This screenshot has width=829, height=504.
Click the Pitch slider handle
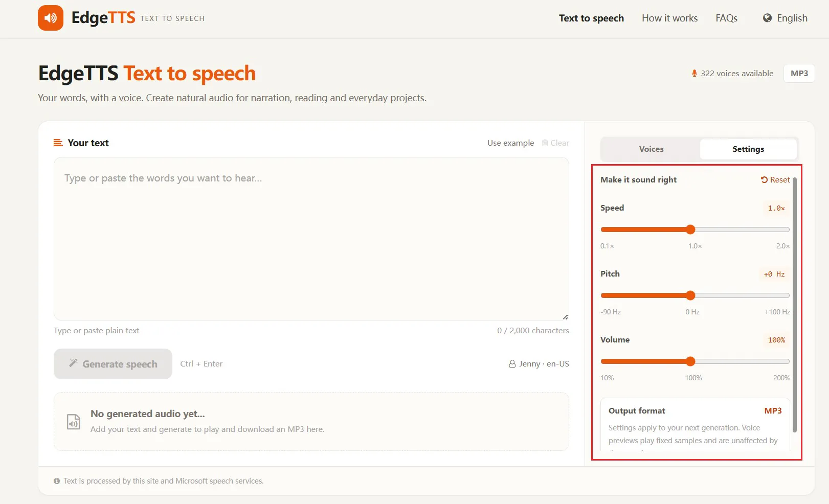[x=690, y=295]
